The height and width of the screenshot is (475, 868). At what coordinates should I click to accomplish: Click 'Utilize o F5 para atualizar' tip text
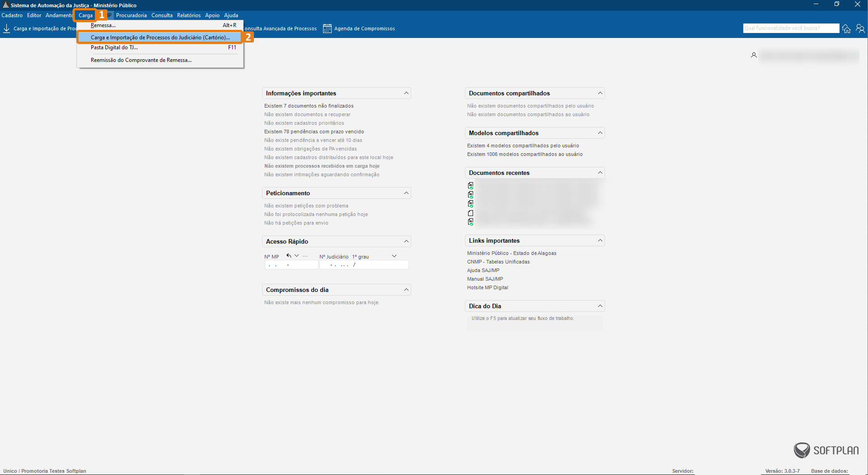tap(523, 318)
